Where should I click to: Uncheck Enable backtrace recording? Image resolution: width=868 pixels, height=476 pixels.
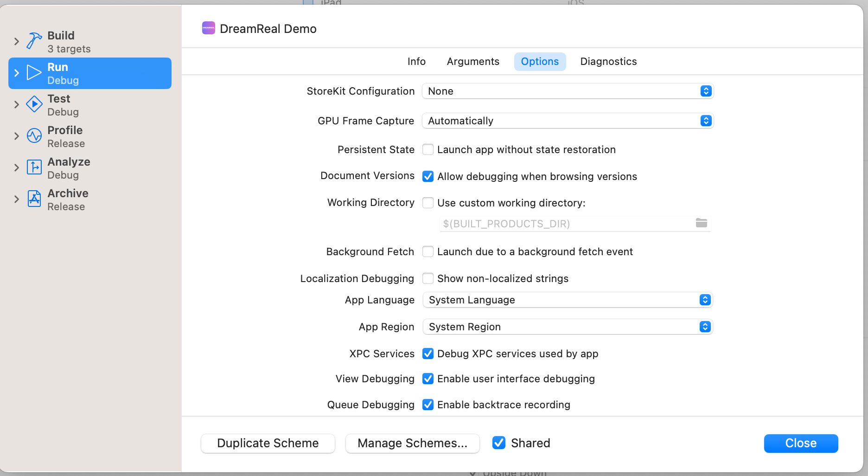pos(428,405)
